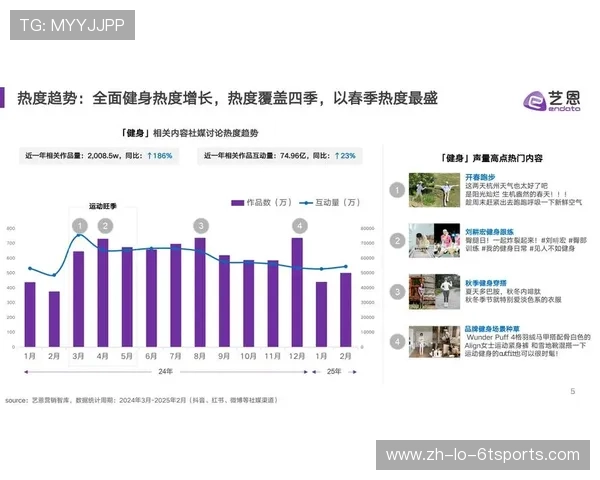Click the ↑23% year-over-year figure
Screen dimensions: 600x480
point(345,156)
